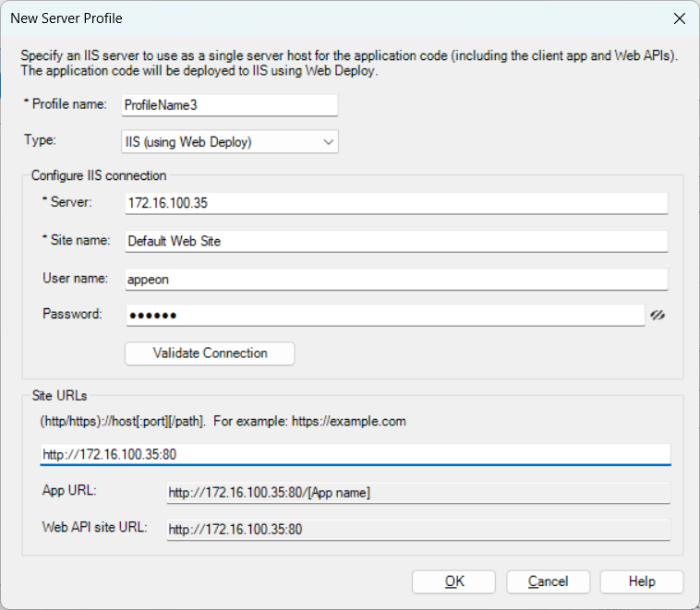
Task: Toggle password visibility with the eye icon
Action: click(x=658, y=315)
